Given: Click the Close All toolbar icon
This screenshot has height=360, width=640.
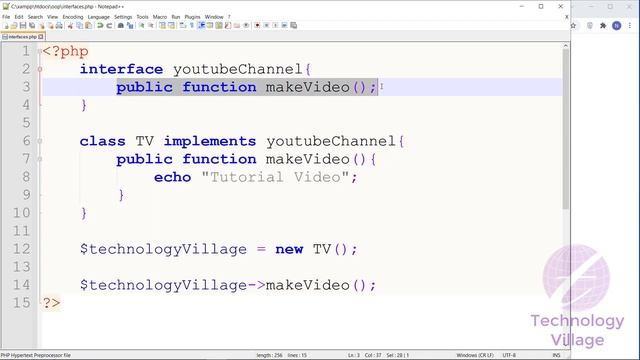Looking at the screenshot, I should [51, 25].
